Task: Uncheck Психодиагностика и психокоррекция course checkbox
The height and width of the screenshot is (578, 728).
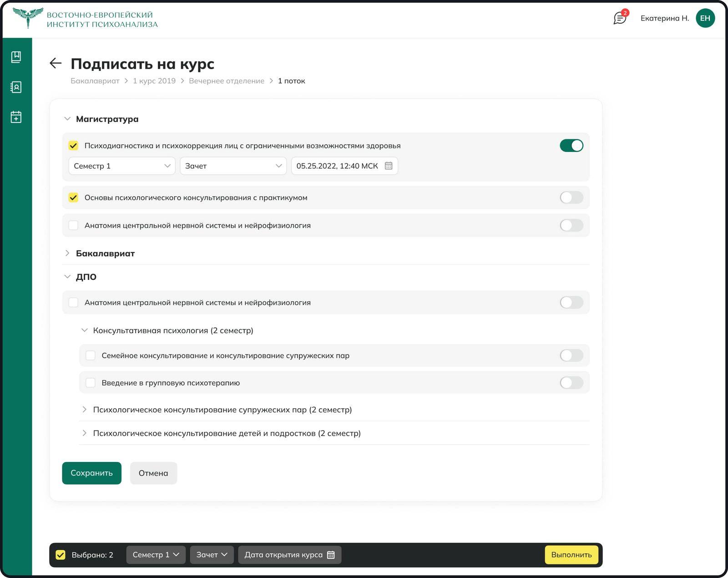Action: [73, 146]
